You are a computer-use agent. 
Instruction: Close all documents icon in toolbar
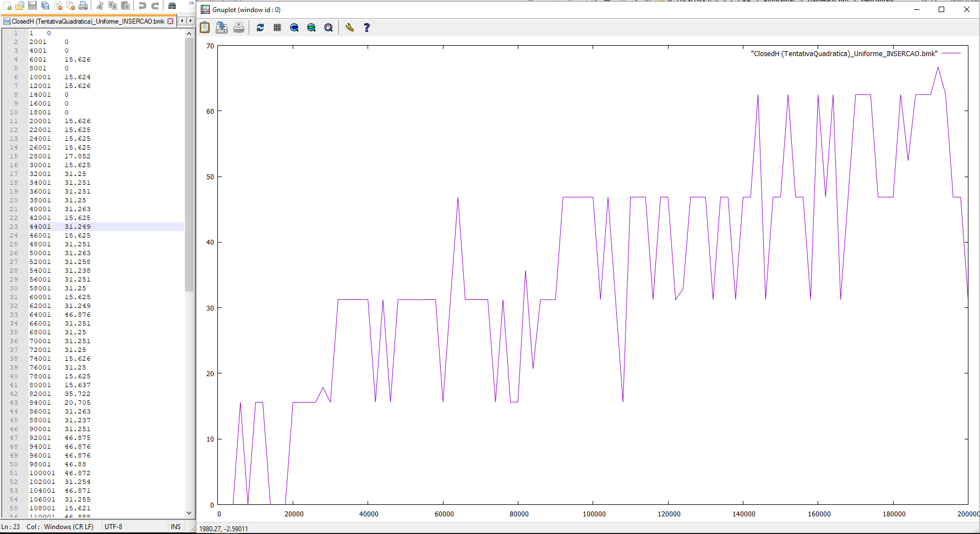pos(70,5)
